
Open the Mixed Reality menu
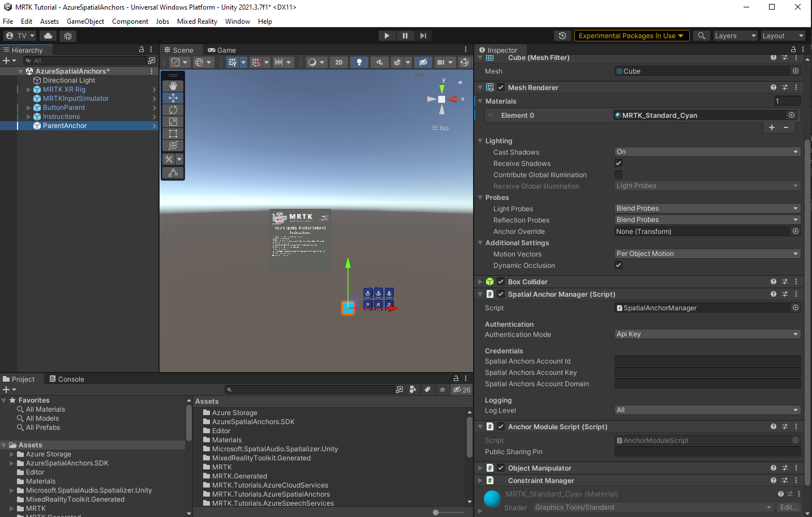tap(197, 22)
